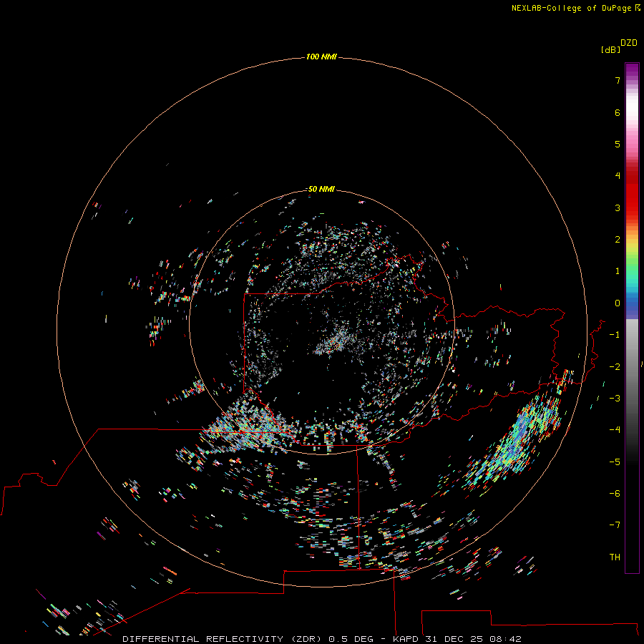Click the DIFFERENTIAL REFLECTIVITY (ZDR) title text
The height and width of the screenshot is (644, 644).
223,639
